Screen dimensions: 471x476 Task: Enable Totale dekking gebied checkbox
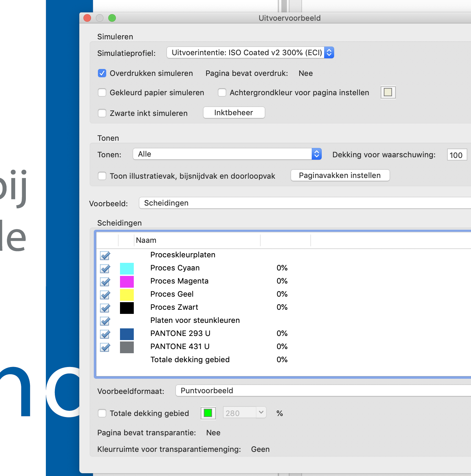(x=102, y=413)
